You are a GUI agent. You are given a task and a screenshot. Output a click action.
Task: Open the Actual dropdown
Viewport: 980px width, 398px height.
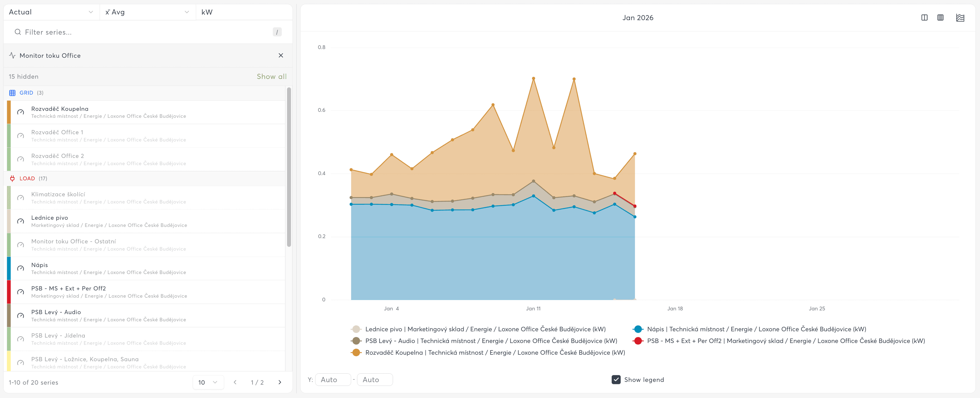51,12
